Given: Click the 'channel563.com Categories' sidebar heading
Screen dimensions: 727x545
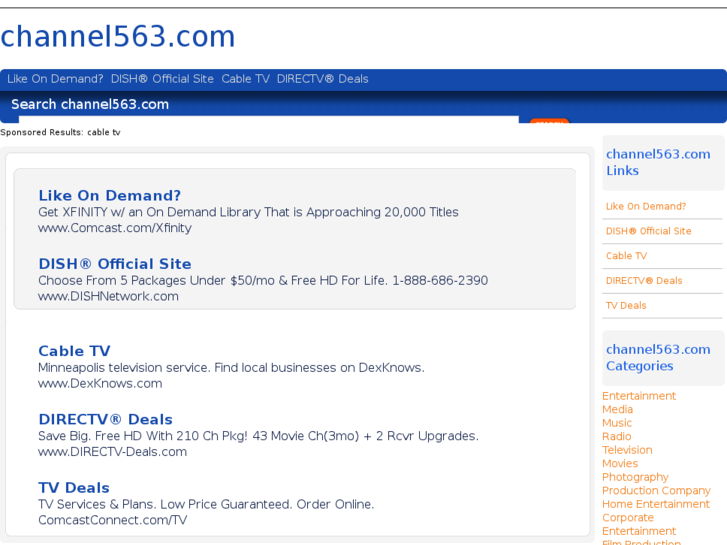Looking at the screenshot, I should 658,358.
